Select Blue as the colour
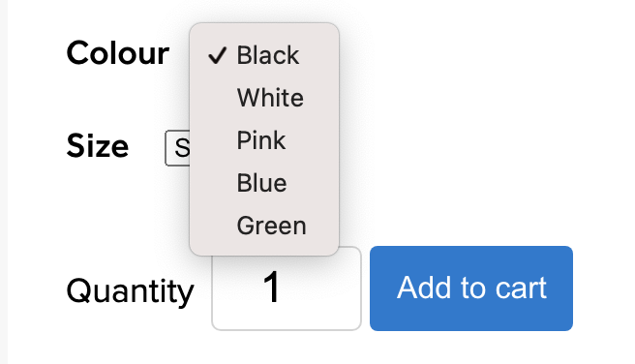The height and width of the screenshot is (364, 635). pos(264,183)
